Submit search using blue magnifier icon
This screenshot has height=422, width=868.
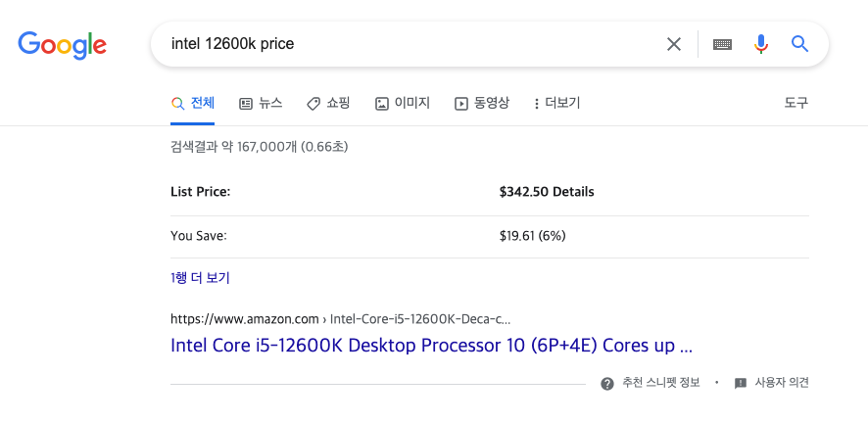[x=799, y=44]
